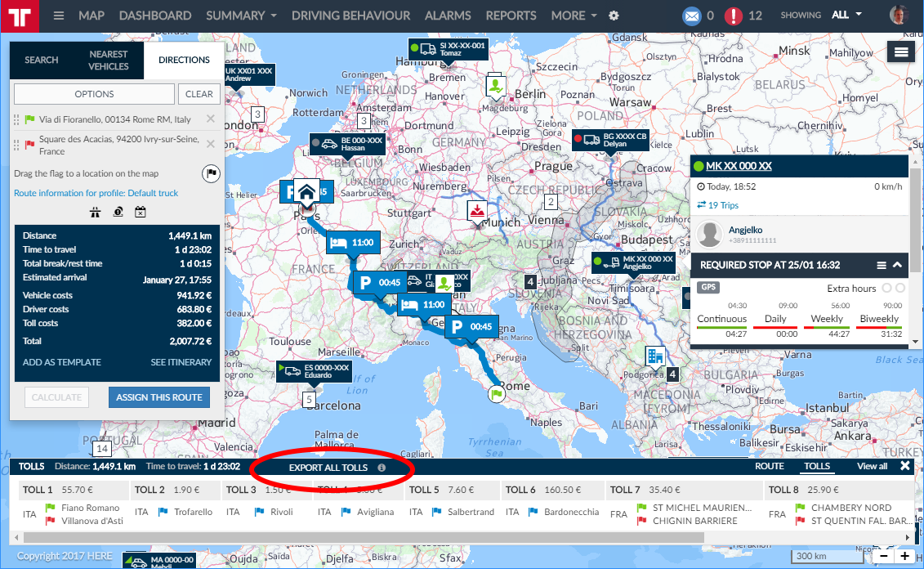This screenshot has height=569, width=924.
Task: View alerts via the red exclamation icon
Action: 734,16
